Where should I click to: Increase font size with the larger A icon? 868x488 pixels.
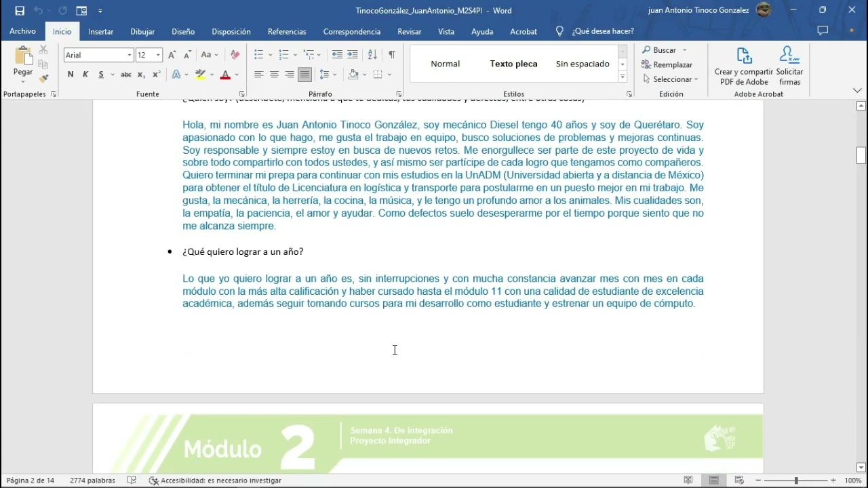(x=172, y=55)
